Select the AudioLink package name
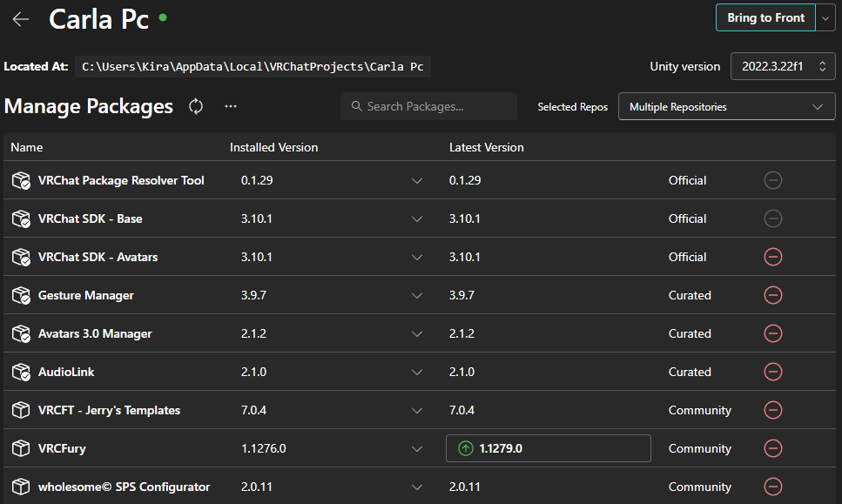Image resolution: width=842 pixels, height=504 pixels. pyautogui.click(x=66, y=372)
